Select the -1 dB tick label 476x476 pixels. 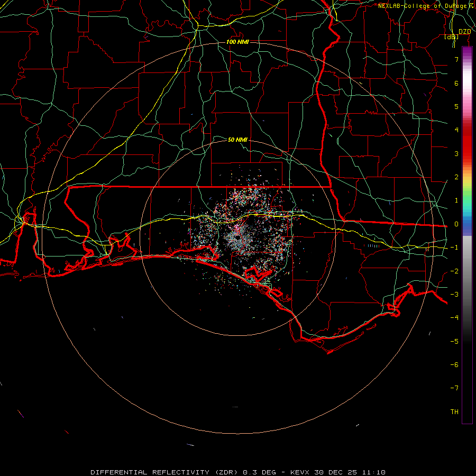point(454,248)
